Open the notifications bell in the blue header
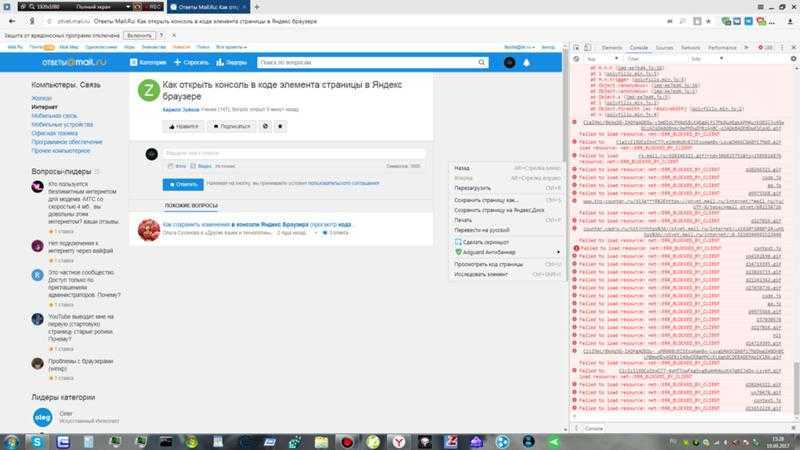 527,62
